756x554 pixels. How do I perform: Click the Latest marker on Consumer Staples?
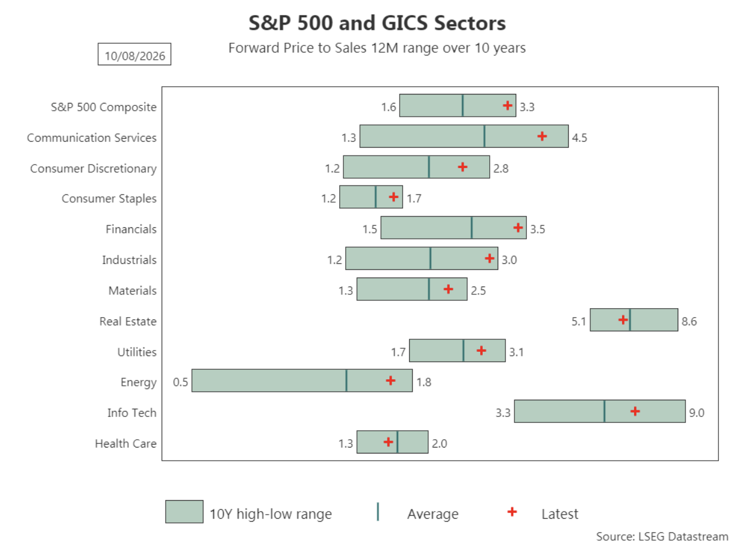click(393, 197)
